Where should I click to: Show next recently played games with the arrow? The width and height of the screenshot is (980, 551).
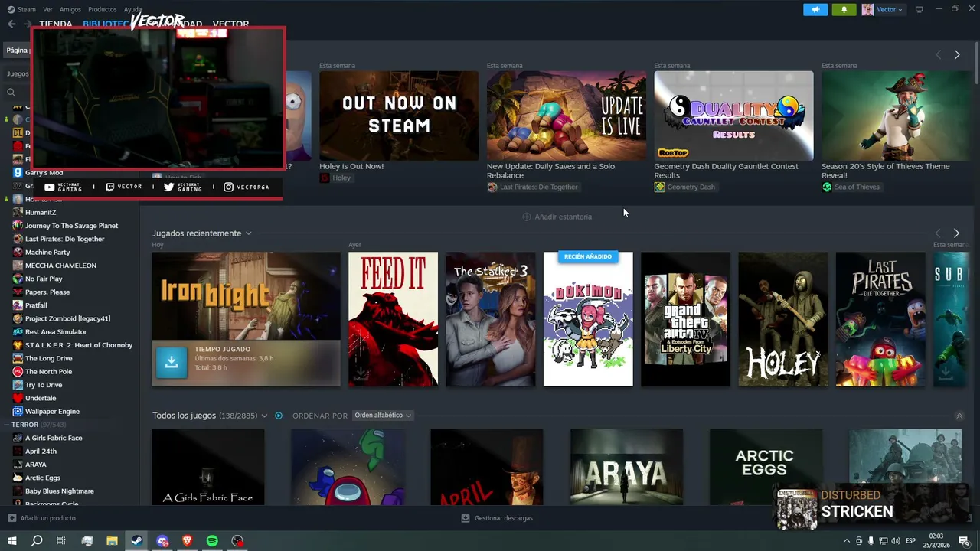coord(956,233)
